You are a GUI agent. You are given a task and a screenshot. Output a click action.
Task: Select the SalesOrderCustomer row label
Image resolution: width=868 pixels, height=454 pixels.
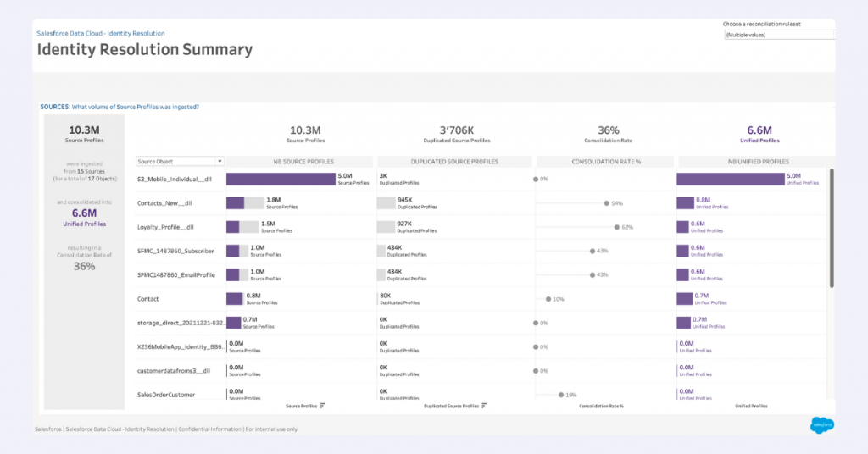(x=166, y=395)
